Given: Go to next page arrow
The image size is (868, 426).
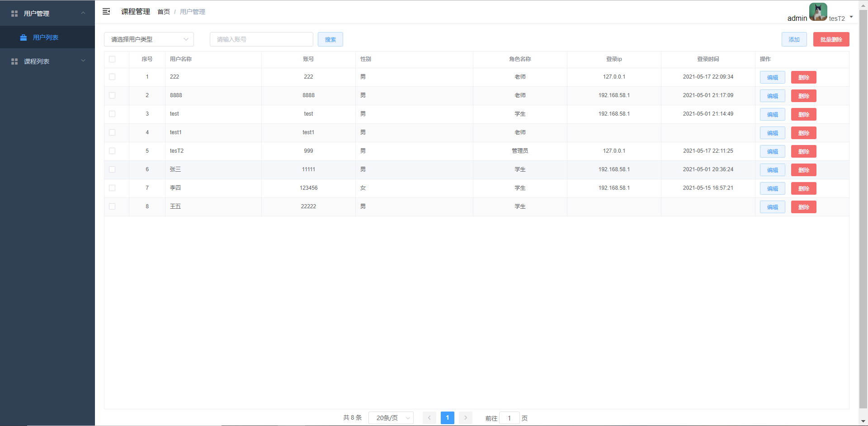Looking at the screenshot, I should pos(465,418).
